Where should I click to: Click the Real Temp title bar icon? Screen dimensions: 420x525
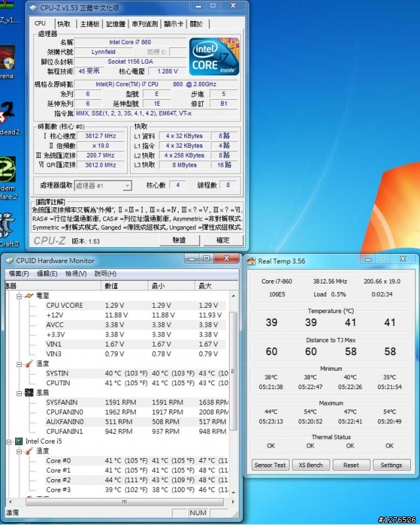[251, 261]
